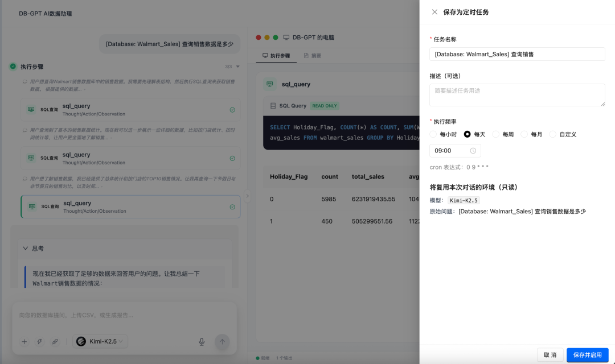Click the user query message bubble
This screenshot has width=615, height=364.
[x=170, y=44]
